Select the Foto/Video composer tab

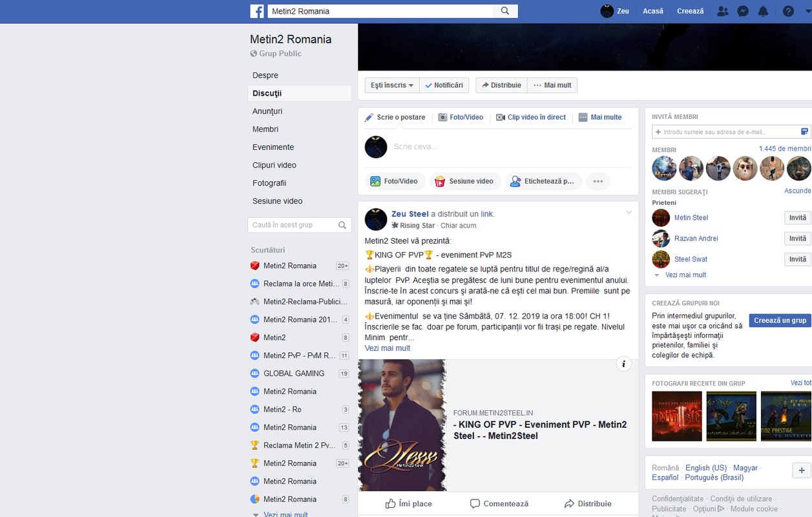(x=461, y=117)
